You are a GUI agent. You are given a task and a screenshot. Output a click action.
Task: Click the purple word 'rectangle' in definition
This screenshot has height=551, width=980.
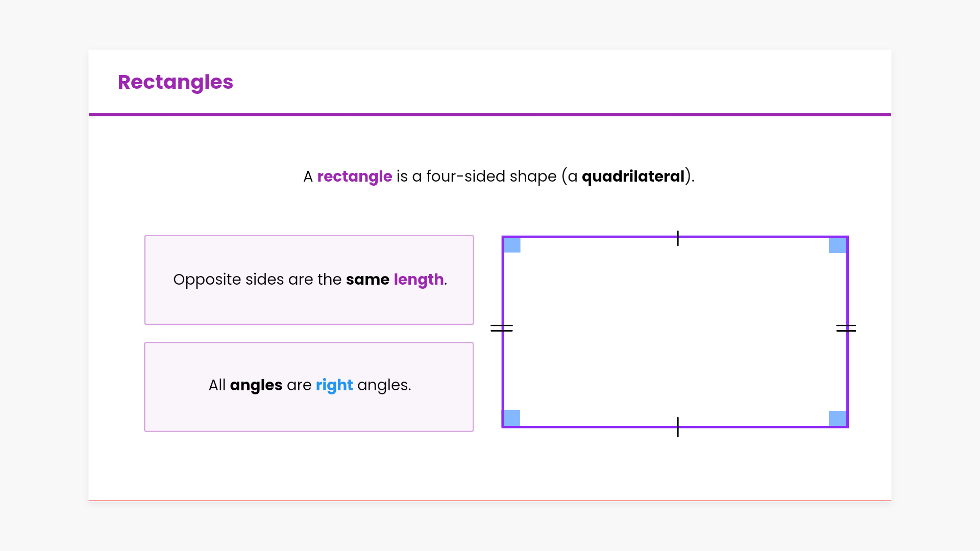point(354,177)
